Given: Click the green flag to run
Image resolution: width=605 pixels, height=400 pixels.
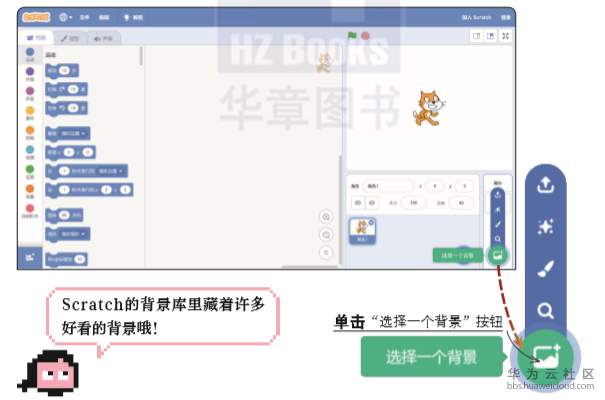Looking at the screenshot, I should point(352,35).
